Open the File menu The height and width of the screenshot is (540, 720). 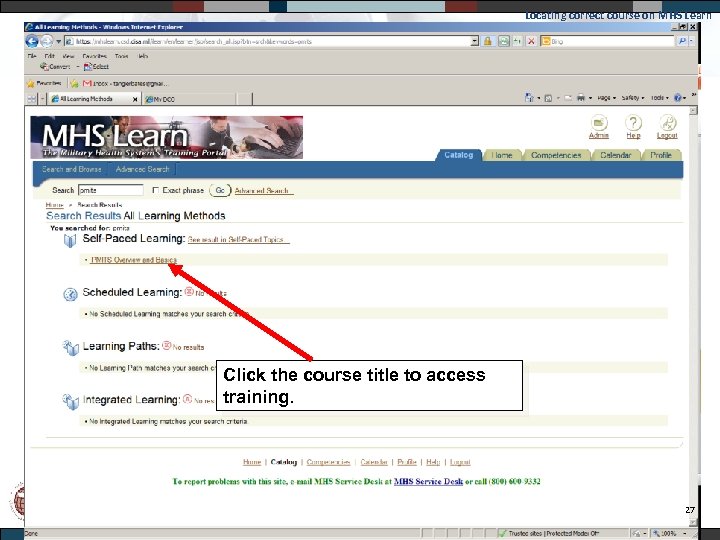point(32,56)
